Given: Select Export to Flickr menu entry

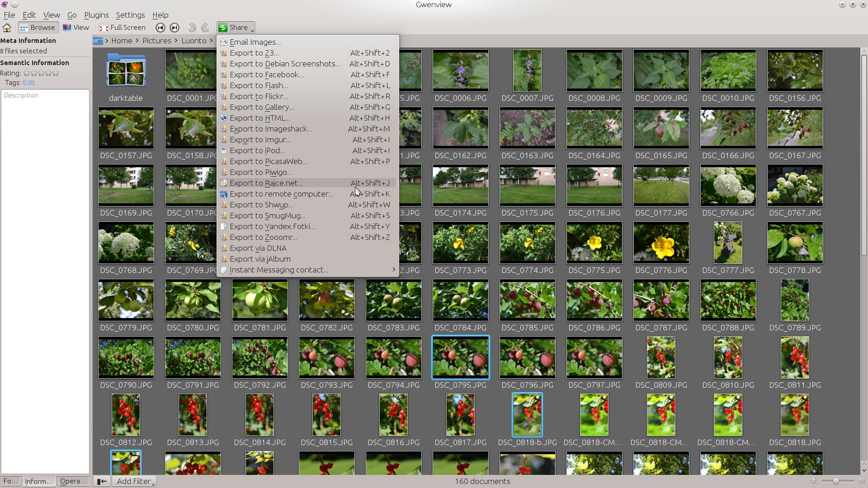Looking at the screenshot, I should coord(307,96).
